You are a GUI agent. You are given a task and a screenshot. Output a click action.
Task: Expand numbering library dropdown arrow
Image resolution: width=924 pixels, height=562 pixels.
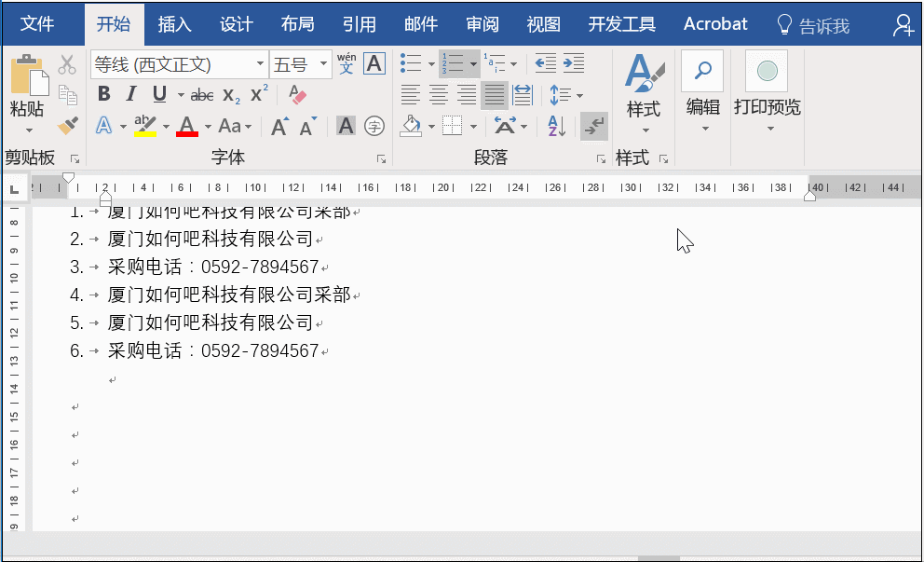(x=473, y=63)
